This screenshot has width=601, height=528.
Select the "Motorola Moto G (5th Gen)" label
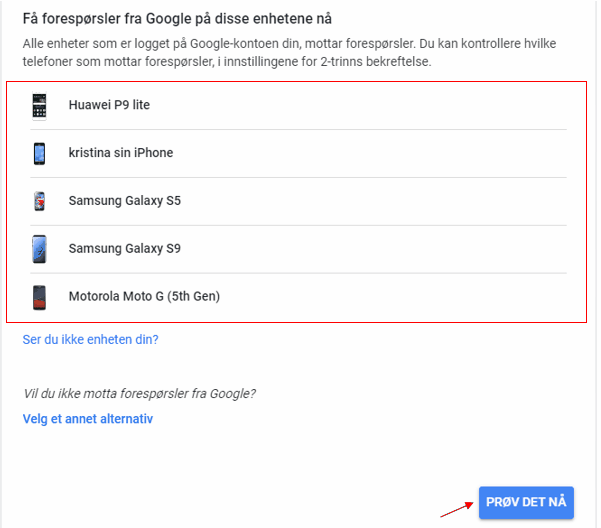pyautogui.click(x=144, y=296)
